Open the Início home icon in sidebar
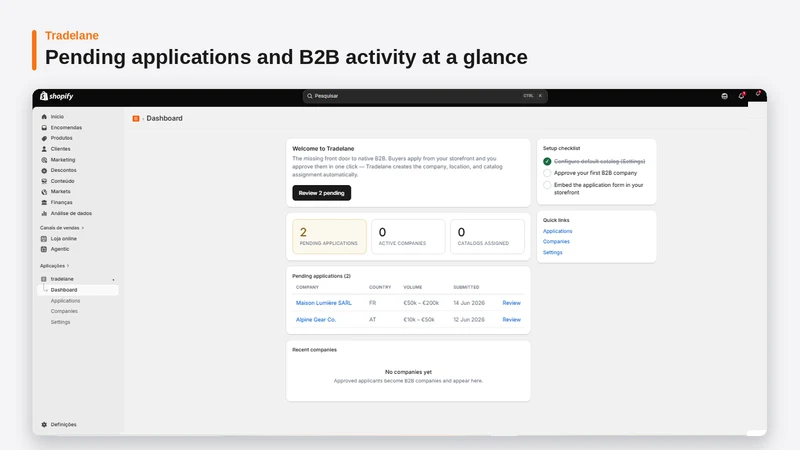Screen dimensions: 800x450 tap(44, 117)
